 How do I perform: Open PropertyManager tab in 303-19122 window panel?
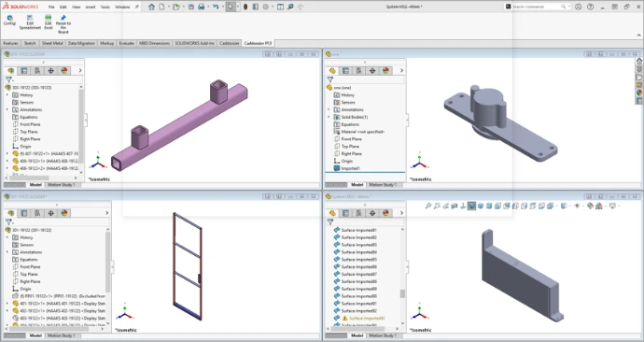(24, 71)
